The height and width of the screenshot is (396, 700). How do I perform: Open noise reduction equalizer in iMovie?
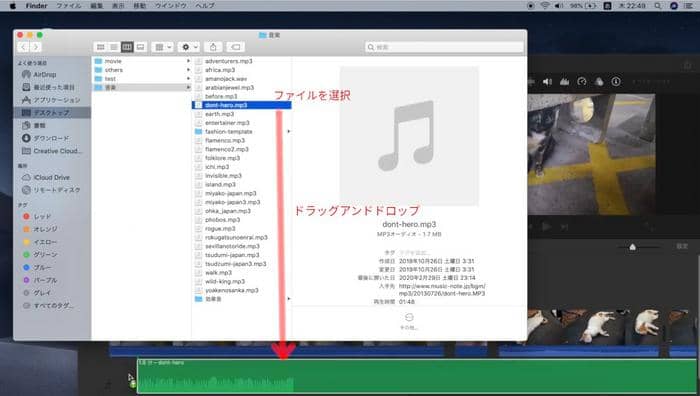point(565,82)
